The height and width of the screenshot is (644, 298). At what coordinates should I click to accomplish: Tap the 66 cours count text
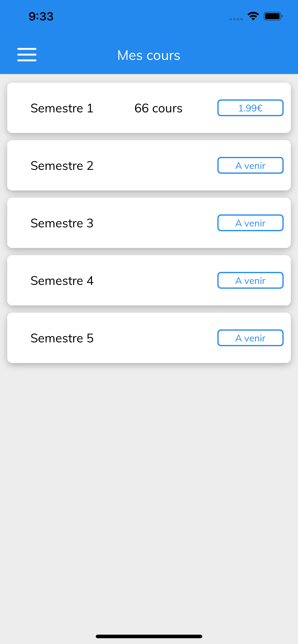158,108
